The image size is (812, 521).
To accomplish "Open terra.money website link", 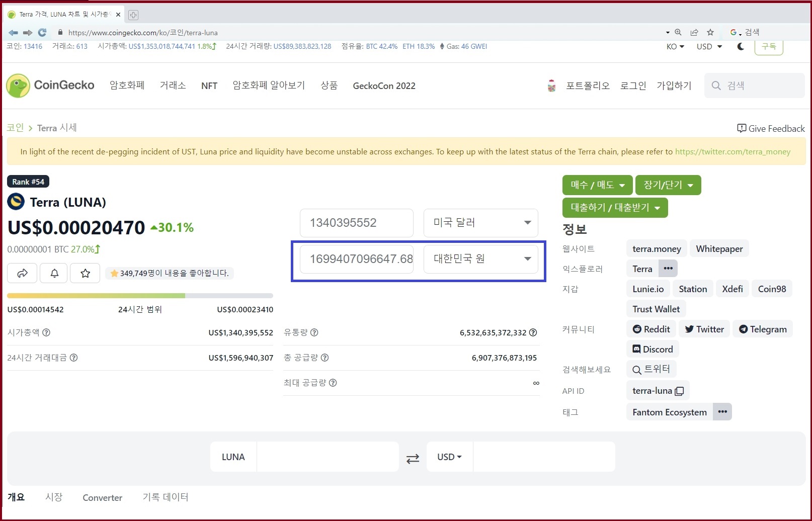I will click(x=657, y=249).
